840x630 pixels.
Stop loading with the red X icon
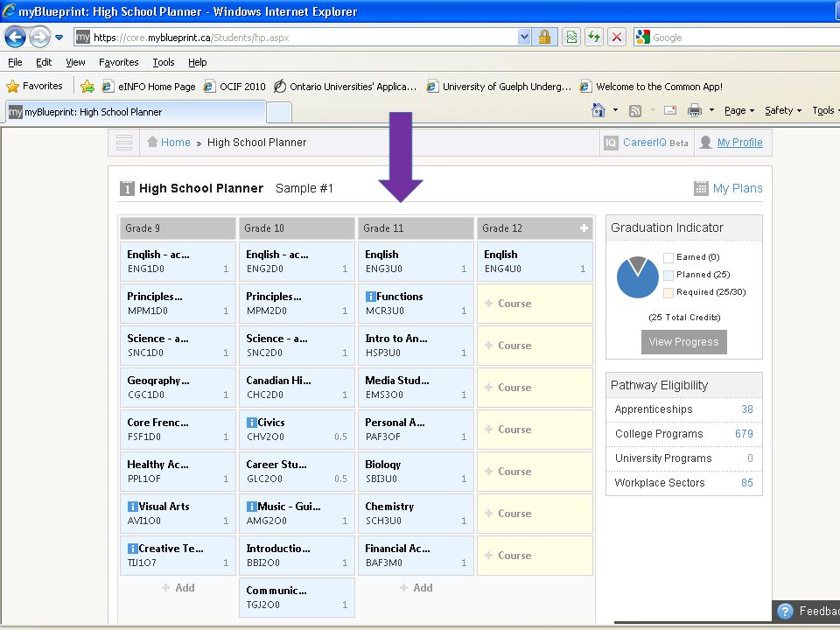(x=617, y=37)
